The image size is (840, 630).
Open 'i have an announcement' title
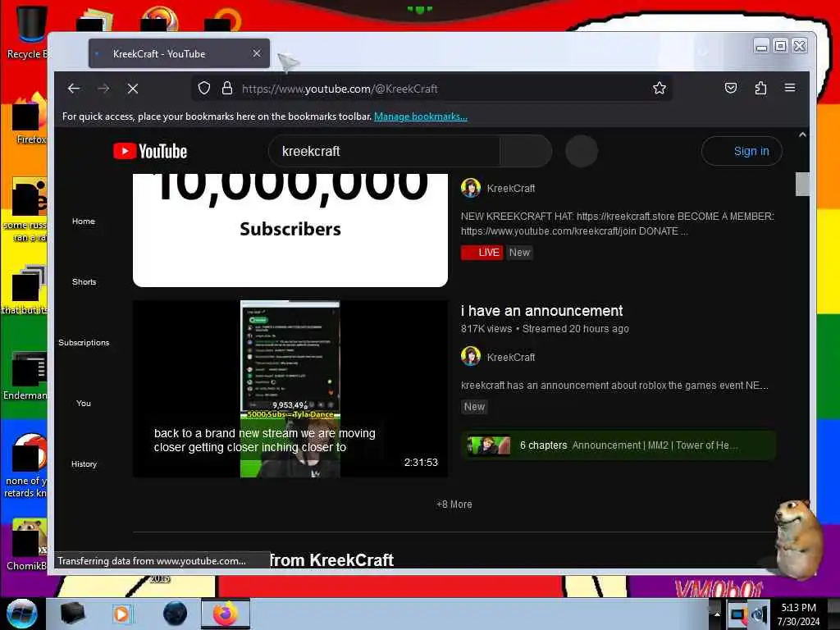coord(541,311)
